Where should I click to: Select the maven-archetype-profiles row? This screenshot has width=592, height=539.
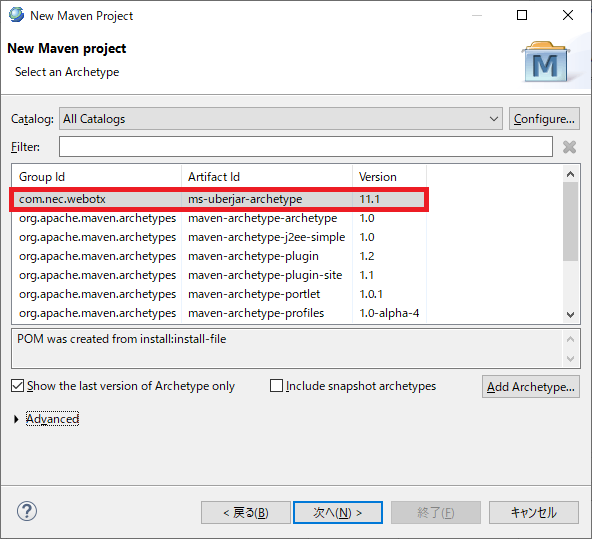219,313
